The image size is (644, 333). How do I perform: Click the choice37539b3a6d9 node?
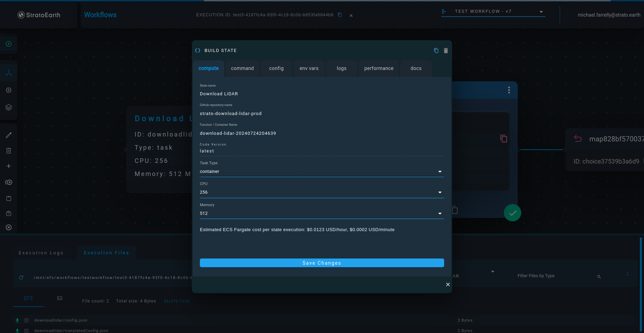click(x=605, y=150)
